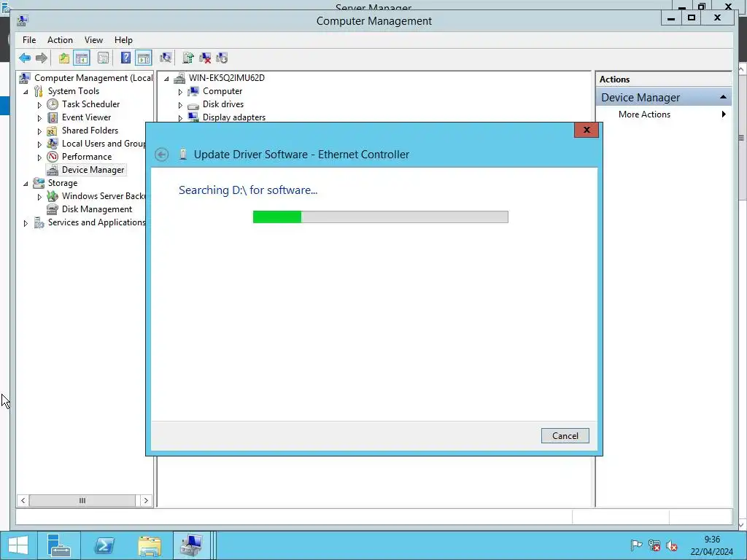Collapse the Storage tree node
Viewport: 747px width, 560px height.
(x=26, y=183)
